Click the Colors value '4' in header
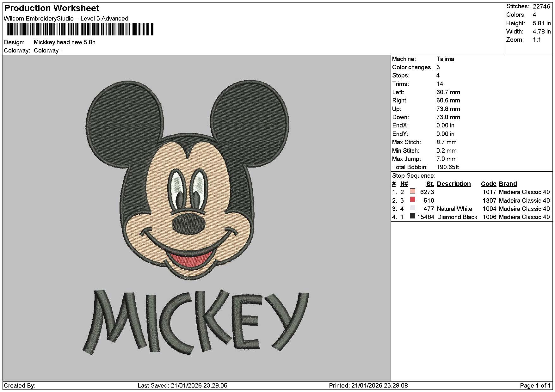555x392 pixels. click(x=534, y=15)
